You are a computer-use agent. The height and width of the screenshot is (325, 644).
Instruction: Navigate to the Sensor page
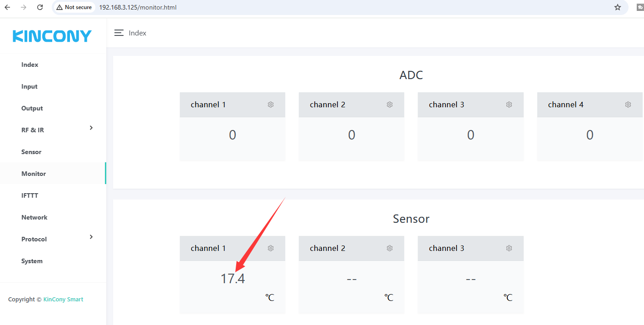click(x=31, y=152)
